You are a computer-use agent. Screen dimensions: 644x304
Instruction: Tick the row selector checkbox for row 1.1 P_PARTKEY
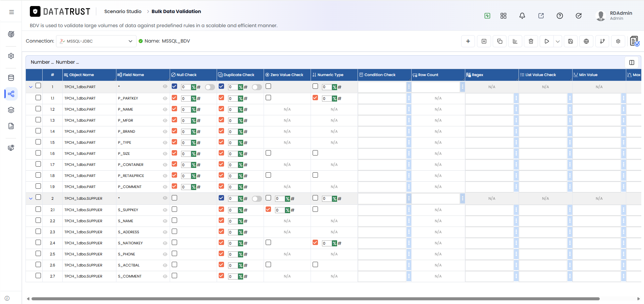click(38, 98)
